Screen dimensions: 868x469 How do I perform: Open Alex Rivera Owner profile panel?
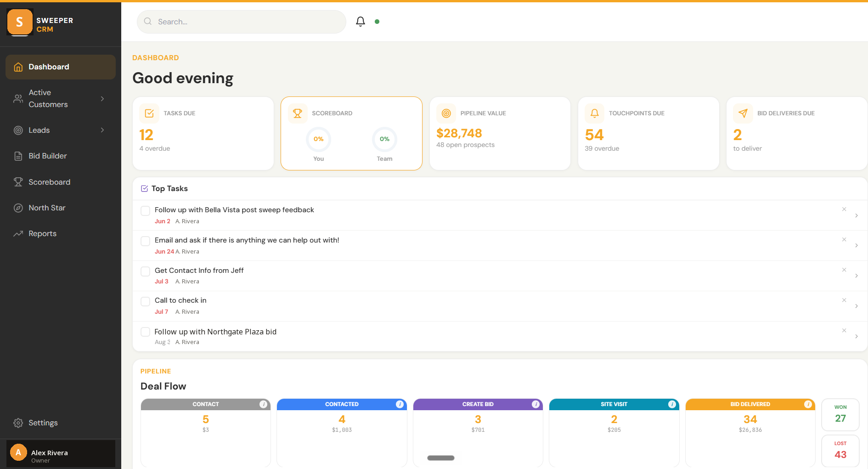(x=61, y=454)
